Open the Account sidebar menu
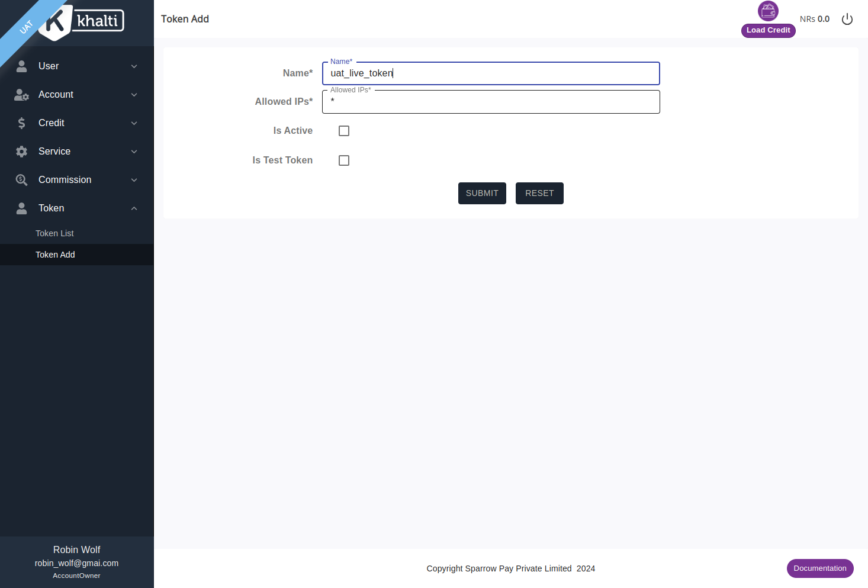The width and height of the screenshot is (868, 588). click(77, 95)
